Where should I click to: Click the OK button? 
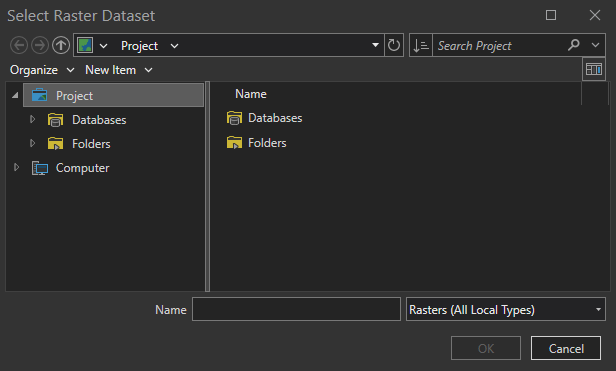(x=486, y=348)
